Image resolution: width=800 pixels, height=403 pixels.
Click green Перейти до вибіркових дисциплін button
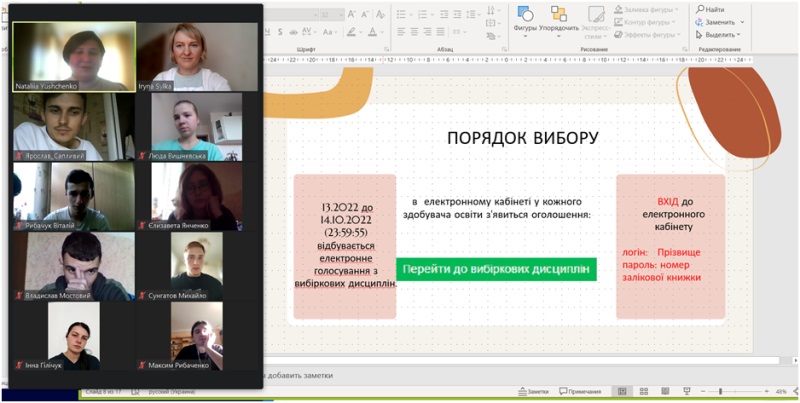496,269
